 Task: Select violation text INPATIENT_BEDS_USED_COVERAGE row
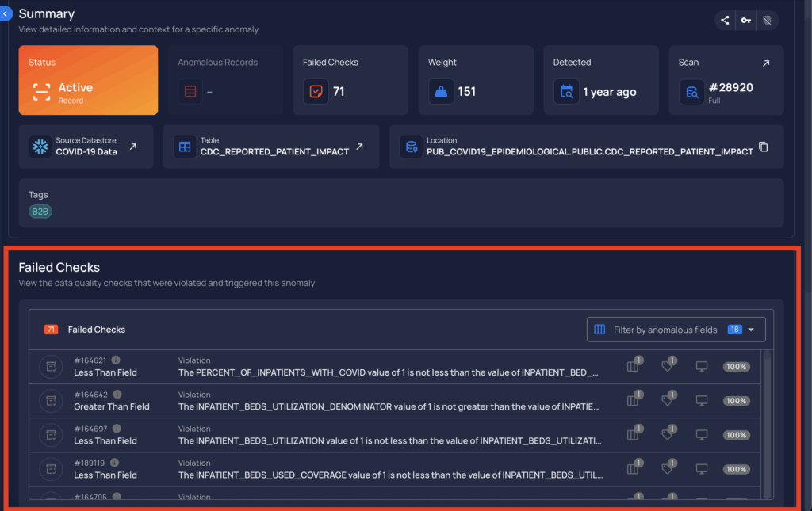(x=390, y=475)
